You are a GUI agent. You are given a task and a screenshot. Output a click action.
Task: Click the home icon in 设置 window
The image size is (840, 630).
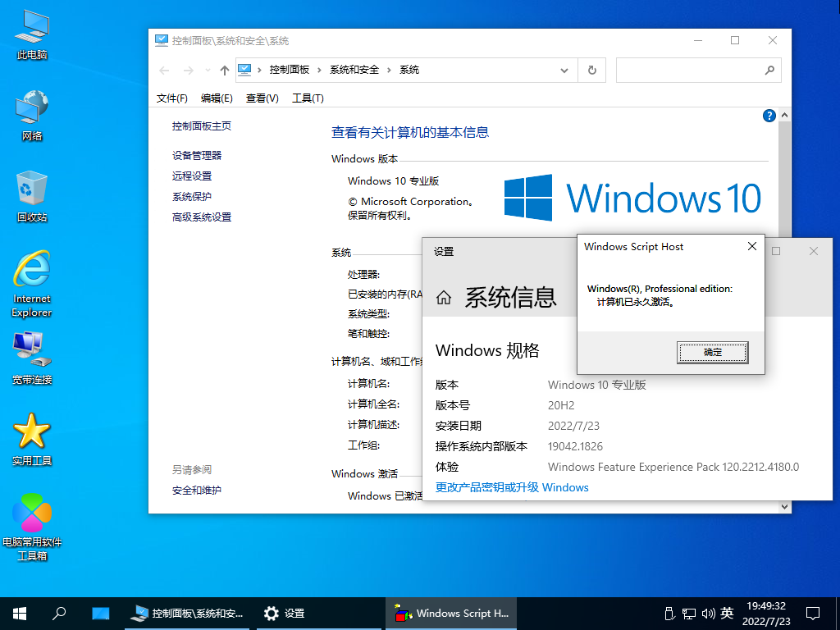pos(444,297)
